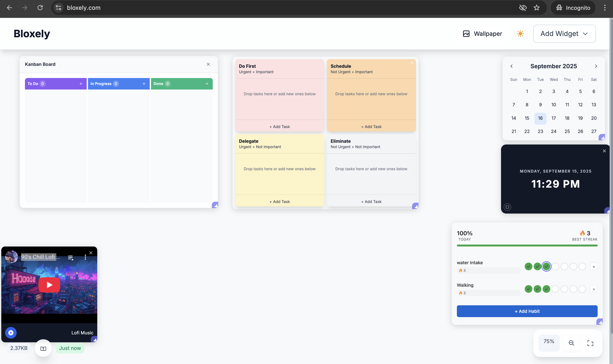
Task: Delete the Walking habit with x icon
Action: click(x=594, y=289)
